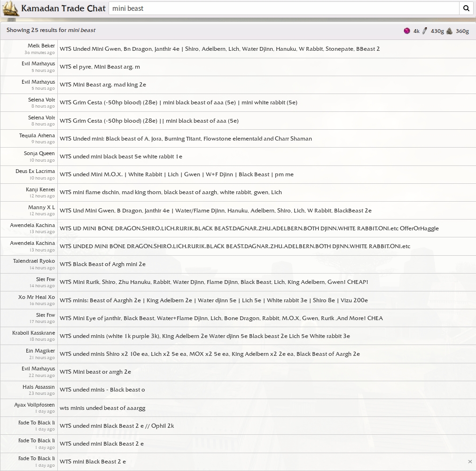Select seller Manny X L

pos(42,207)
